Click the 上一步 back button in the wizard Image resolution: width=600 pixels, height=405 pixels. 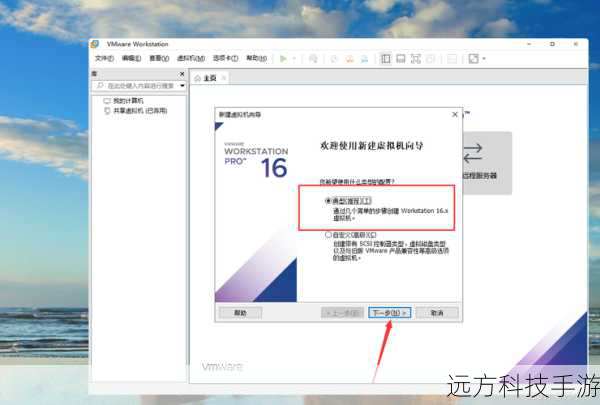342,313
